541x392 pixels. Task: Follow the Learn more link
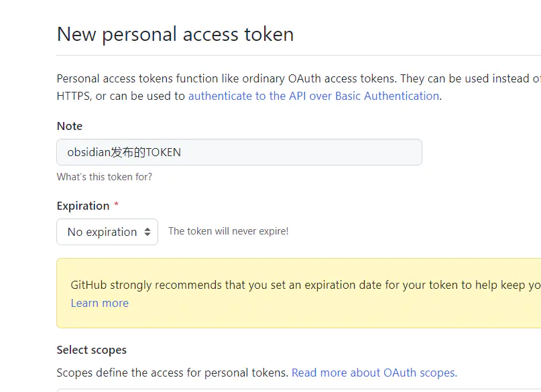tap(99, 303)
